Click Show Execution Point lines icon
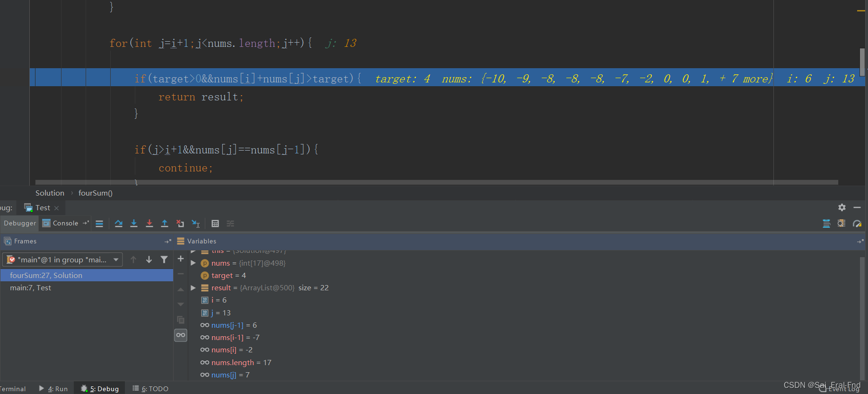 [x=99, y=224]
